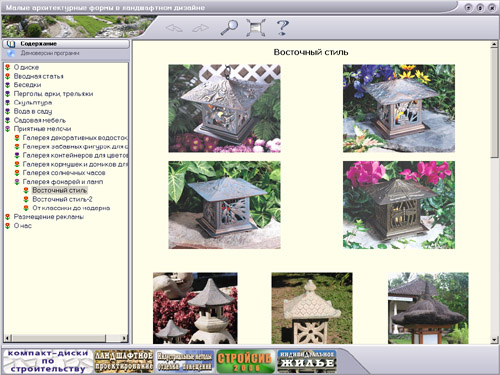Click the globe icon beside Демоверсии программ
The height and width of the screenshot is (375, 500).
click(x=11, y=53)
